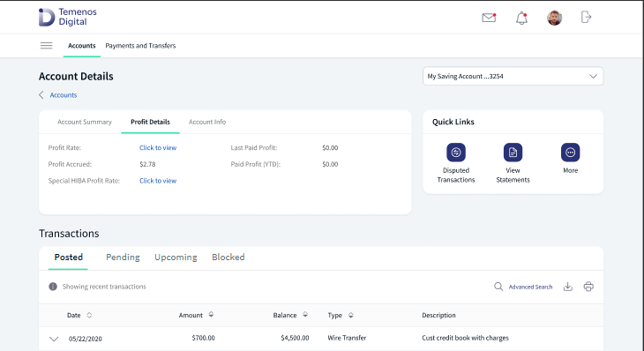
Task: Select the Posted transactions tab
Action: click(x=69, y=257)
